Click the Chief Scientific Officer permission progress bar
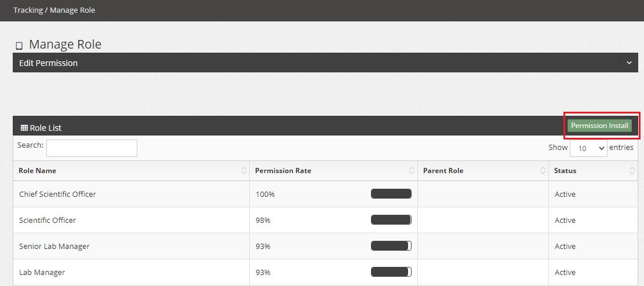Image resolution: width=644 pixels, height=286 pixels. coord(391,194)
